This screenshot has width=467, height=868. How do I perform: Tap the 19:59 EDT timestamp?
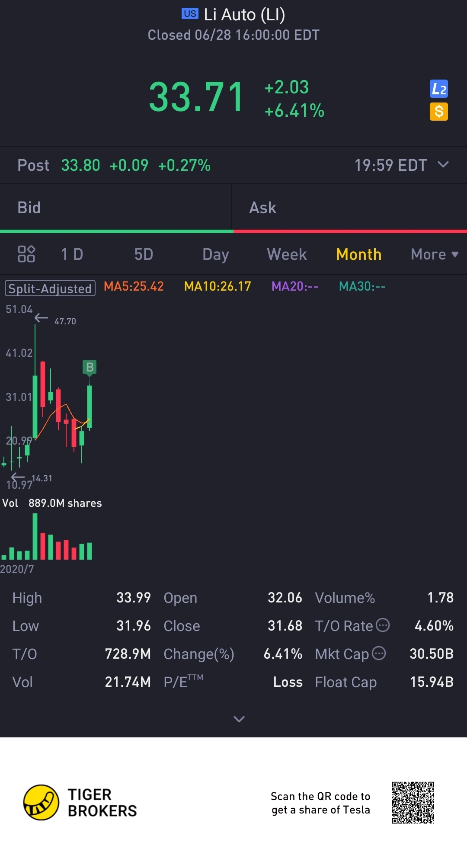click(x=391, y=165)
